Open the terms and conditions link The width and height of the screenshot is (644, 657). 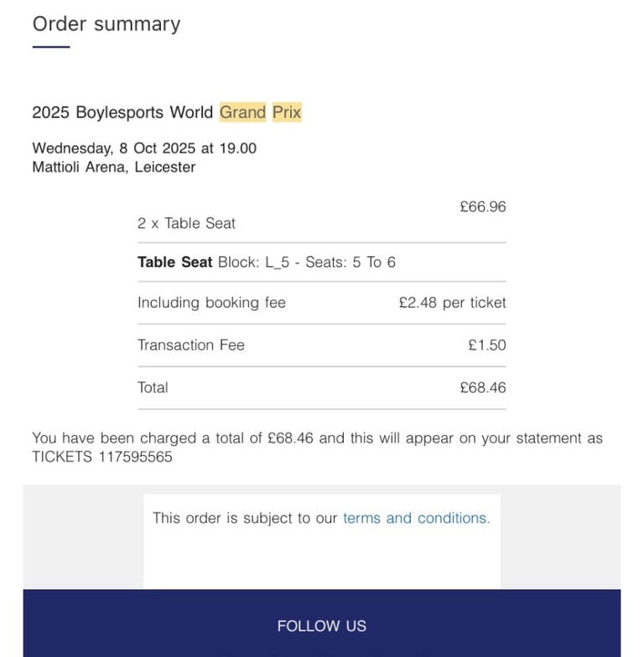click(x=416, y=518)
